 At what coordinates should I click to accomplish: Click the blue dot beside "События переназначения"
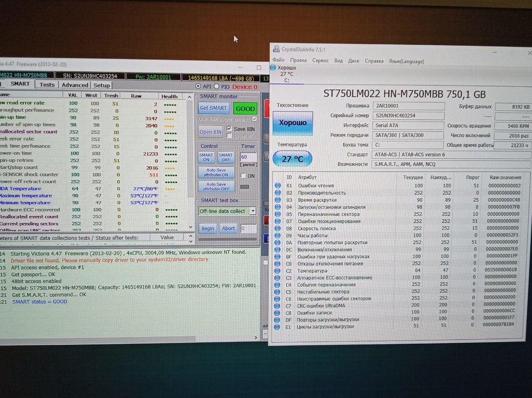(278, 284)
